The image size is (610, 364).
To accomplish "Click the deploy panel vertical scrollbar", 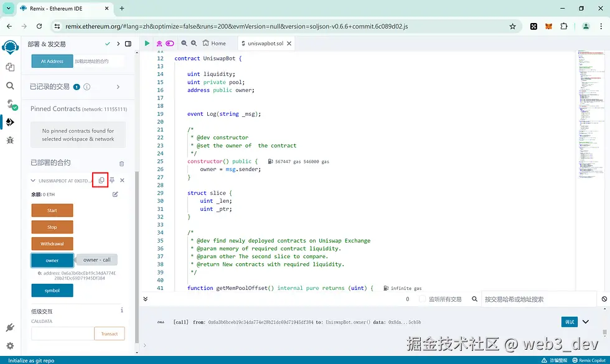I will [136, 256].
